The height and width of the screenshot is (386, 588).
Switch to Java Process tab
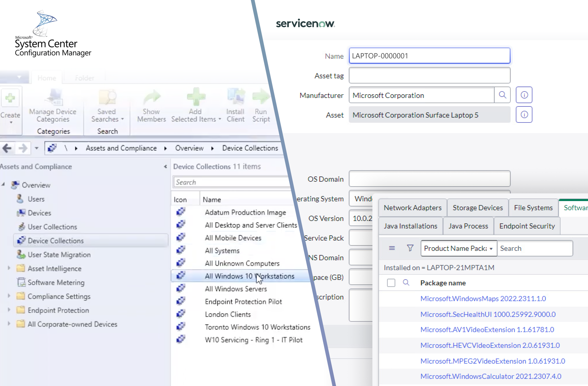[x=468, y=226]
